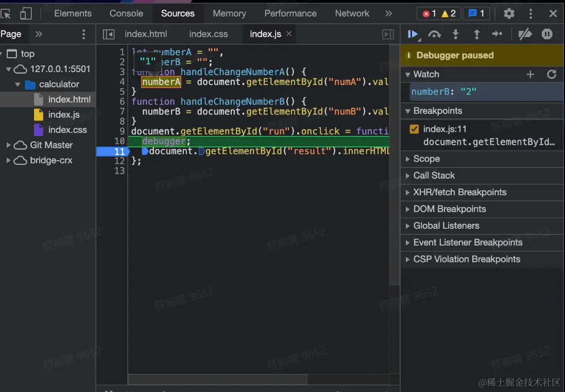The image size is (565, 392).
Task: Open DevTools settings gear
Action: [x=509, y=14]
